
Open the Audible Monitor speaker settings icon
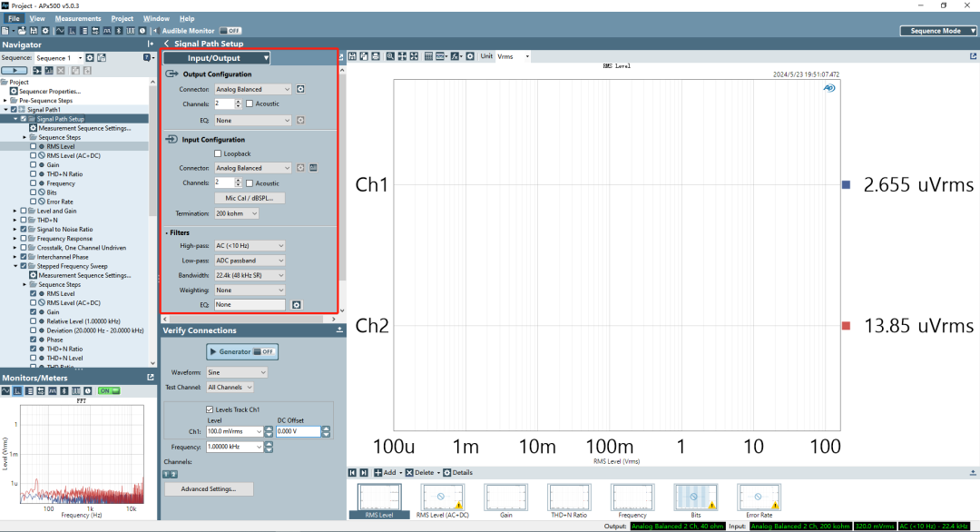pos(156,30)
